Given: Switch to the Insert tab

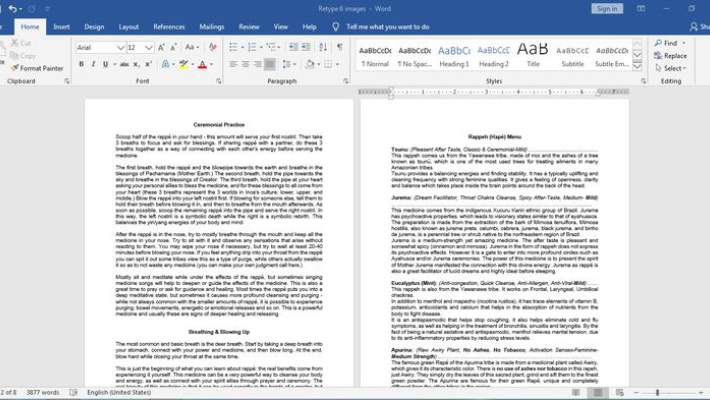Looking at the screenshot, I should click(61, 27).
